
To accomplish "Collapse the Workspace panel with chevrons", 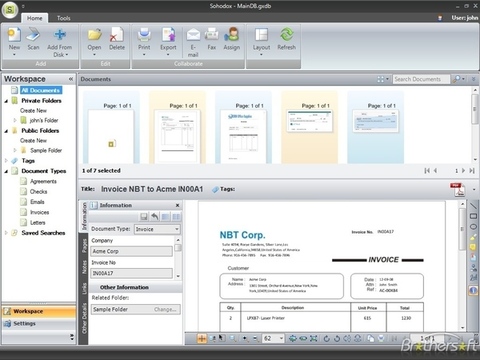I will click(71, 79).
